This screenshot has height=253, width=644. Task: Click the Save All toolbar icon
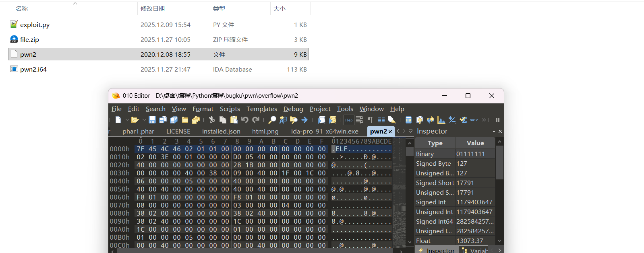[x=174, y=120]
